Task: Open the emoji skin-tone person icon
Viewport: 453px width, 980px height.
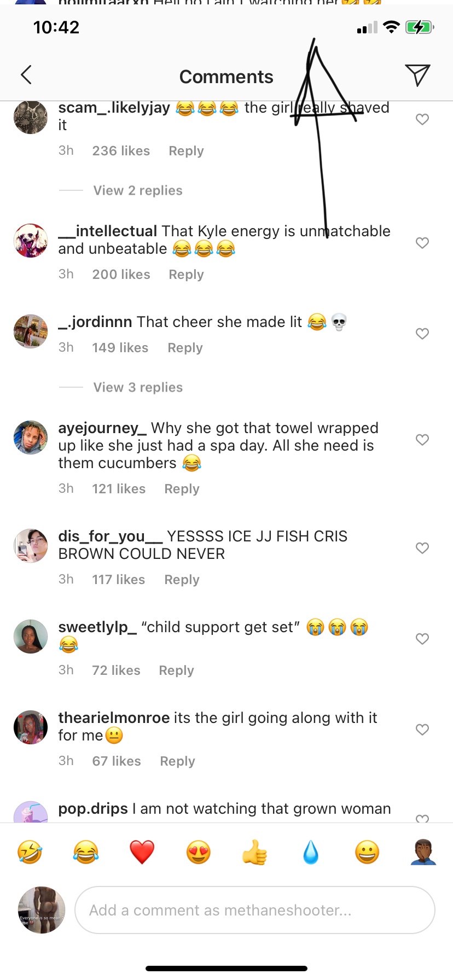Action: [x=423, y=851]
